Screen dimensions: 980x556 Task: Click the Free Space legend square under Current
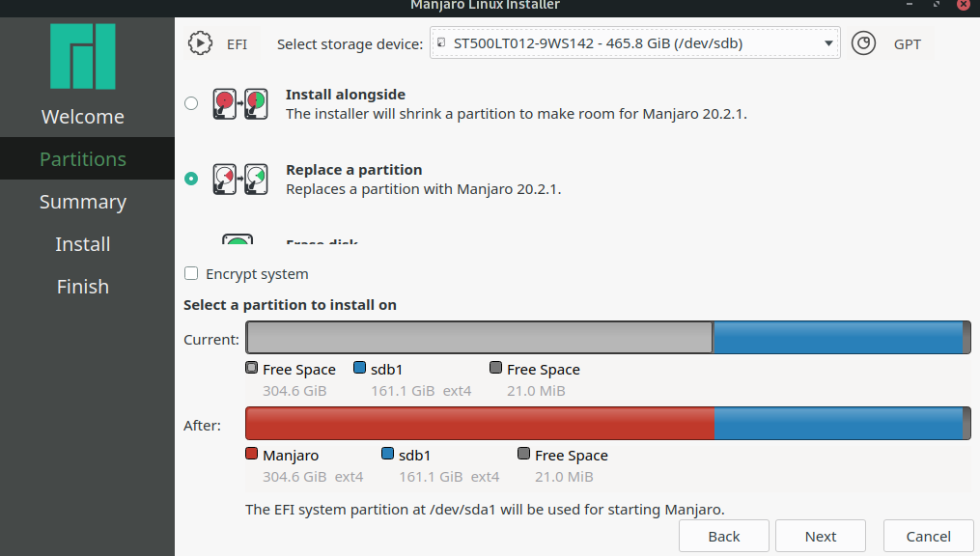[251, 368]
